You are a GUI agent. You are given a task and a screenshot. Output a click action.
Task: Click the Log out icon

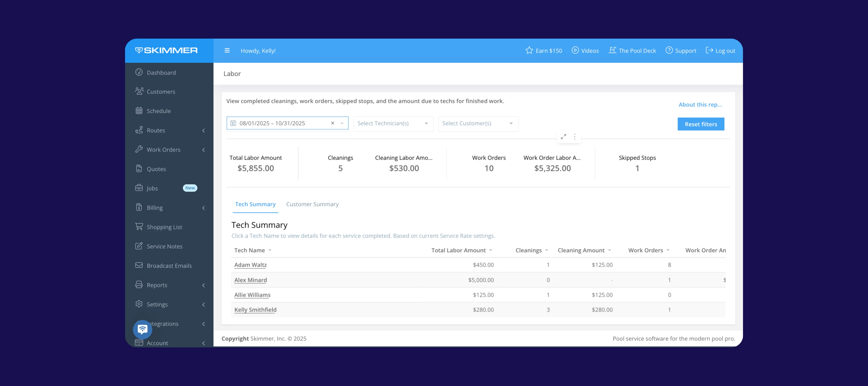[x=709, y=51]
